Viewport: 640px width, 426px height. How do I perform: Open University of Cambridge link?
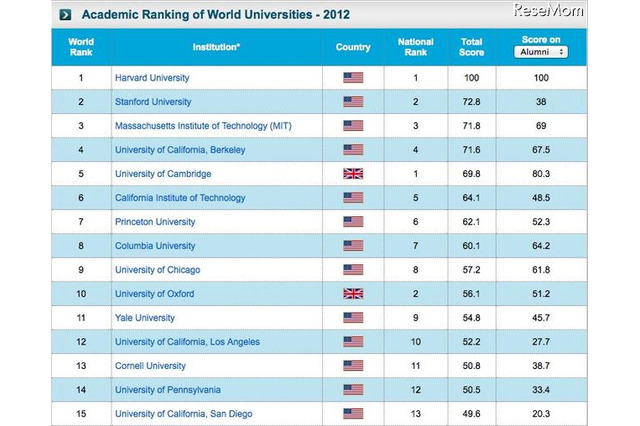click(163, 174)
